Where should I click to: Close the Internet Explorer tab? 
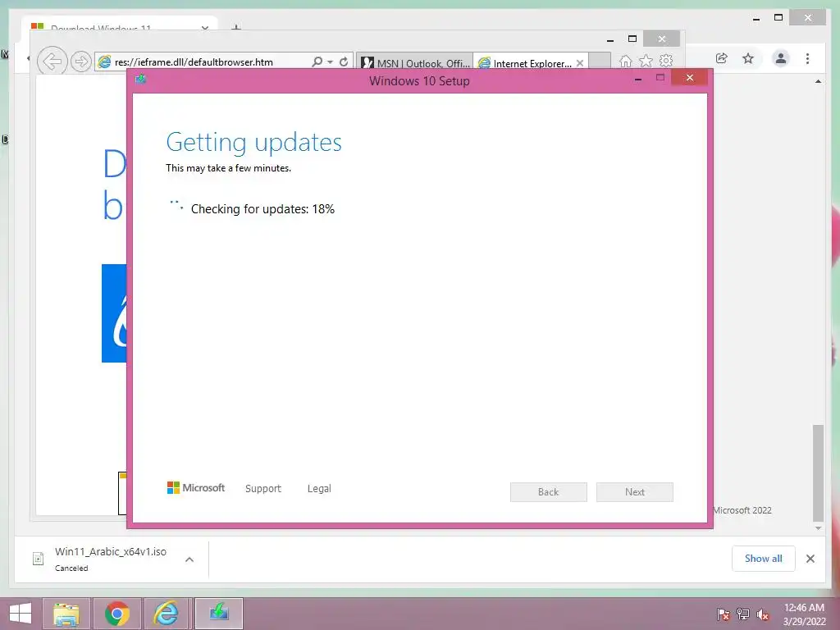580,63
